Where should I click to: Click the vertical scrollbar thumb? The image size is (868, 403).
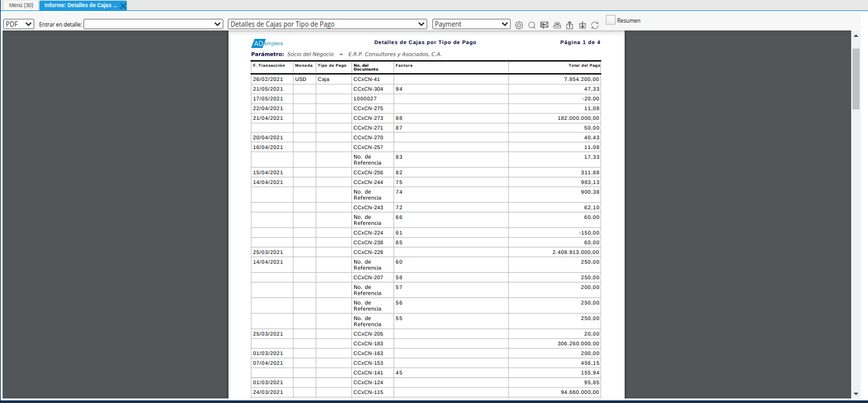tap(856, 78)
